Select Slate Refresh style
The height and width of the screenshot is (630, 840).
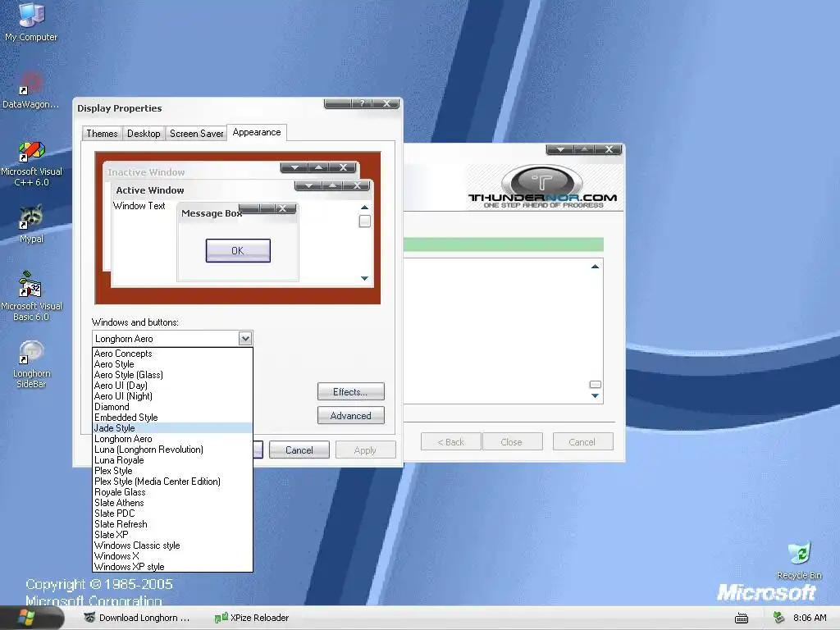point(172,524)
